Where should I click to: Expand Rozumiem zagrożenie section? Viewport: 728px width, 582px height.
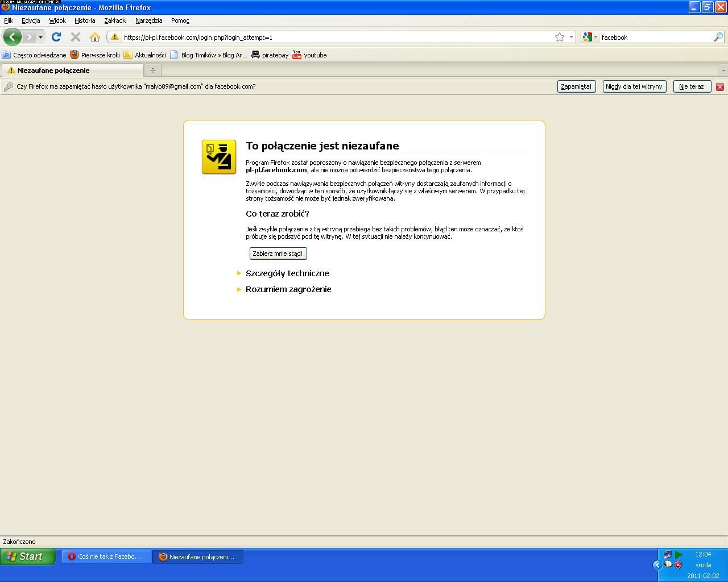click(288, 289)
